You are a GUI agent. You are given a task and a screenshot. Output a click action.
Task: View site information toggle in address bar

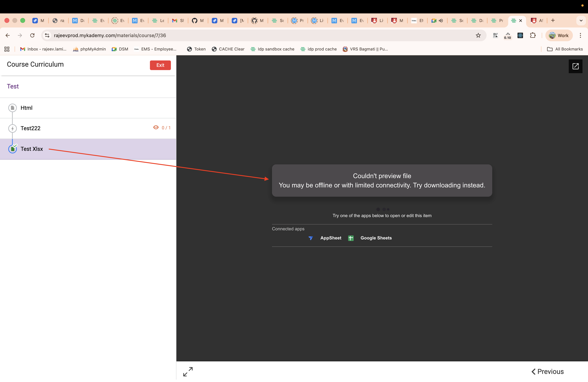click(x=47, y=35)
